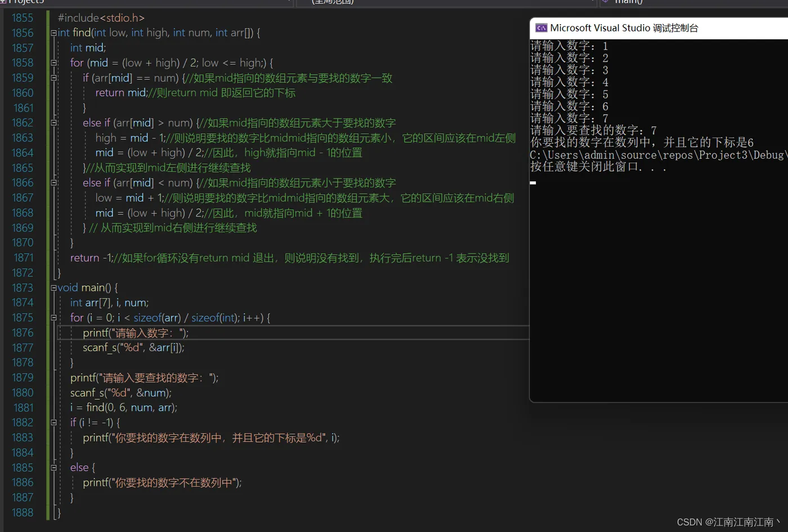788x532 pixels.
Task: Collapse the else-if block at line 1866
Action: click(x=53, y=183)
